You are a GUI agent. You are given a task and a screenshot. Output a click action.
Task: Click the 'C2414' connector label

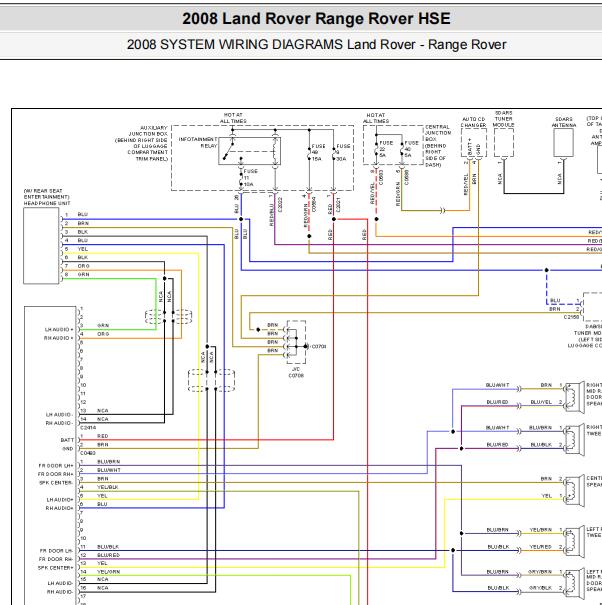tap(88, 428)
